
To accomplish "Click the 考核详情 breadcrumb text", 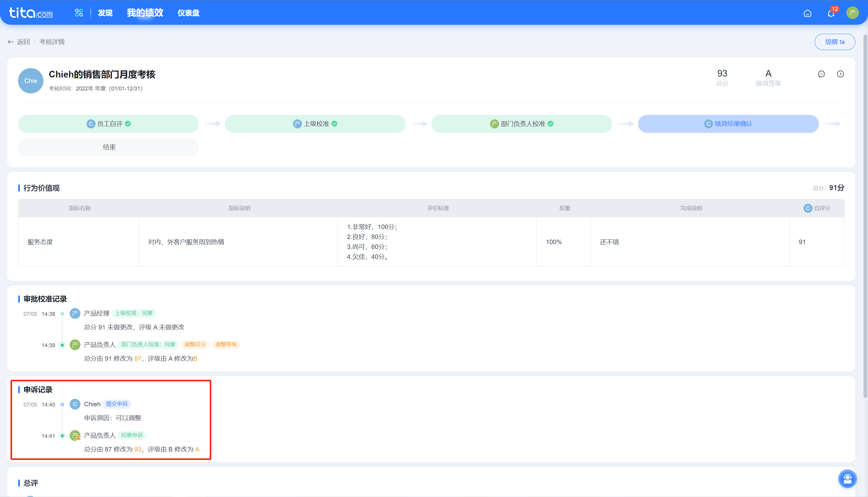I will coord(52,42).
